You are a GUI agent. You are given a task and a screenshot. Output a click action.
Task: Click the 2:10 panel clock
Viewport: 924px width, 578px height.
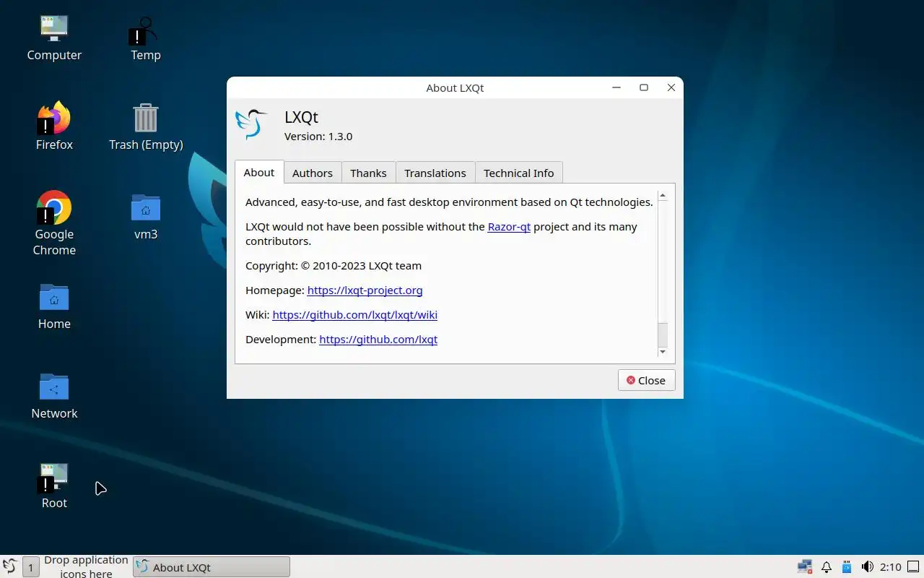click(891, 567)
